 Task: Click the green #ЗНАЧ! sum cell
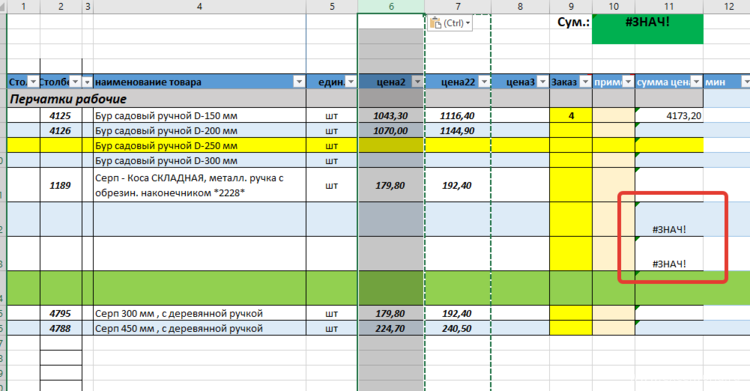click(648, 29)
